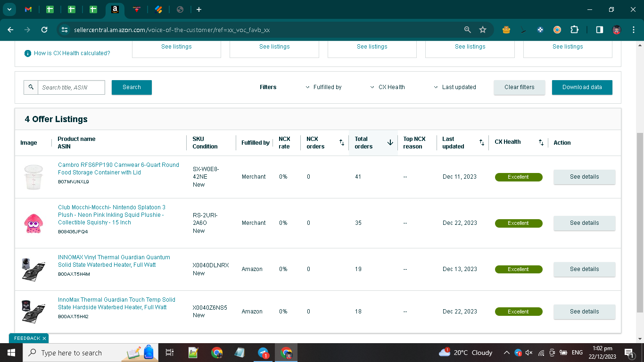Open the tab search dropdown arrow
Viewport: 644px width, 362px height.
point(9,9)
